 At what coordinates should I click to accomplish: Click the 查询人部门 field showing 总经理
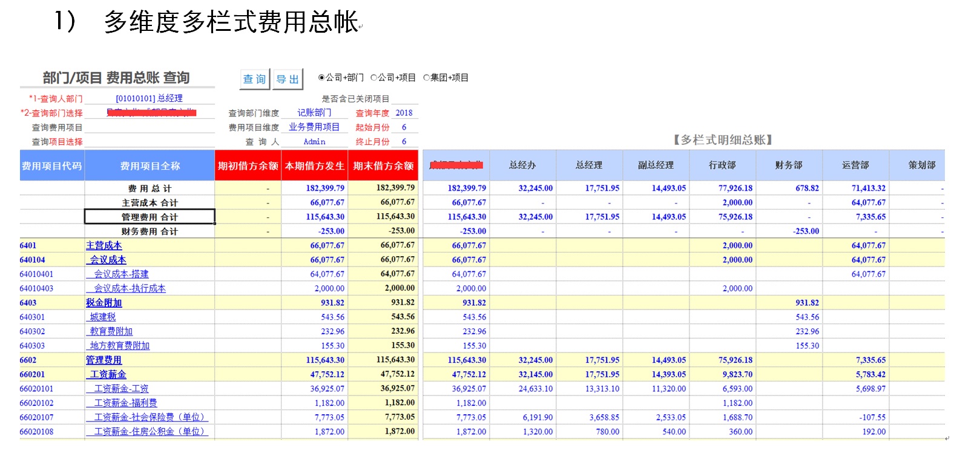(149, 98)
